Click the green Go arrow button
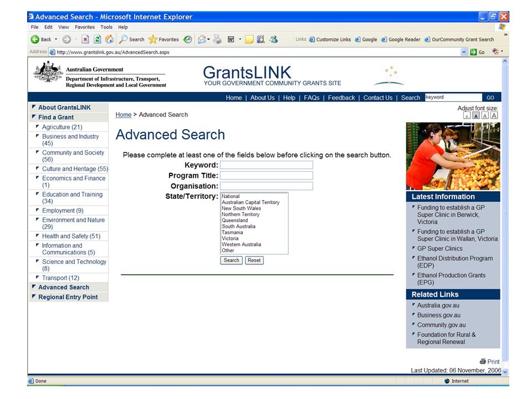This screenshot has width=532, height=399. click(x=473, y=52)
